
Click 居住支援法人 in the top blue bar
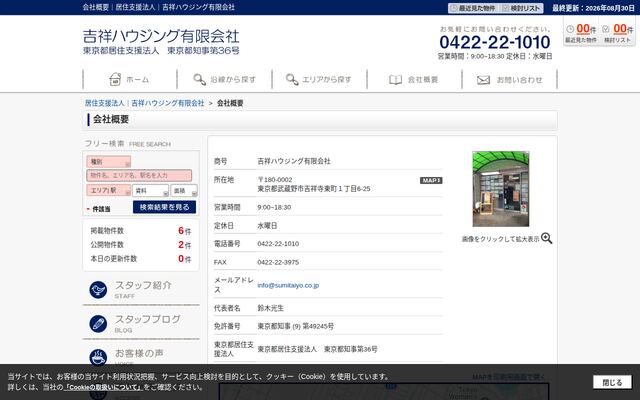coord(135,7)
